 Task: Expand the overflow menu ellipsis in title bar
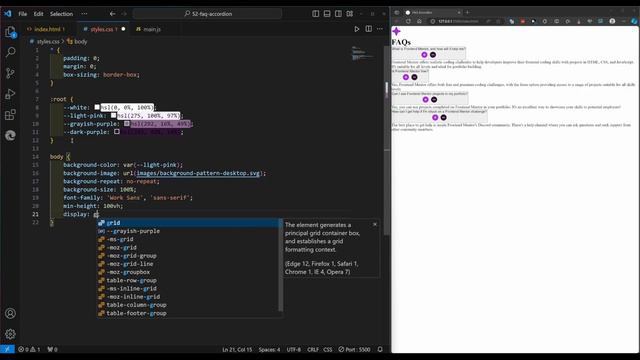pos(84,13)
